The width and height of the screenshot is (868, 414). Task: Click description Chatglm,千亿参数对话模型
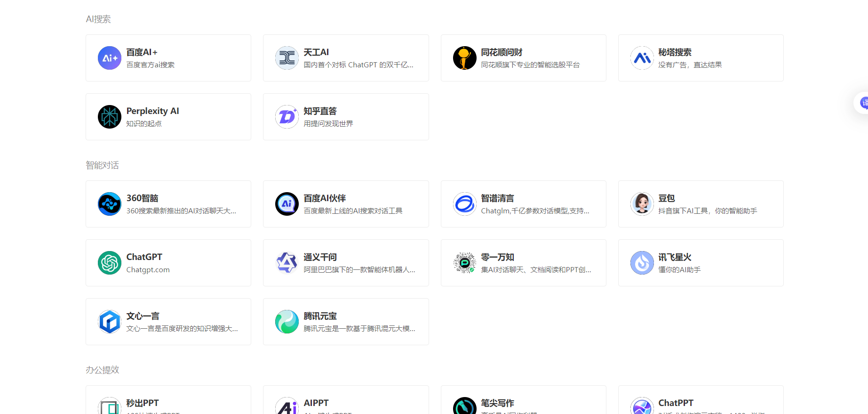(x=535, y=211)
